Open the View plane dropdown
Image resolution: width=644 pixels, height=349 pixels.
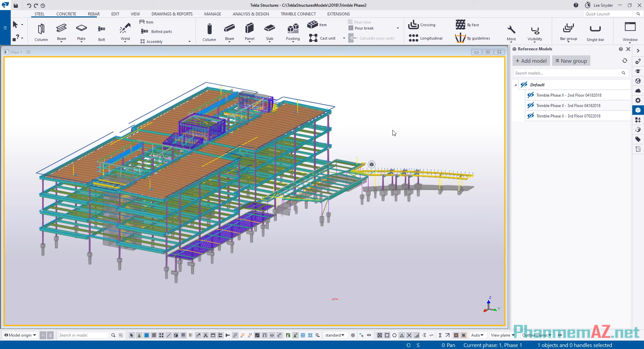(x=502, y=335)
